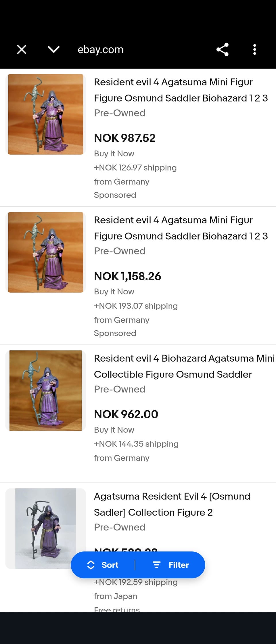This screenshot has width=276, height=644.
Task: Tap the NOK 962.00 price
Action: point(126,414)
